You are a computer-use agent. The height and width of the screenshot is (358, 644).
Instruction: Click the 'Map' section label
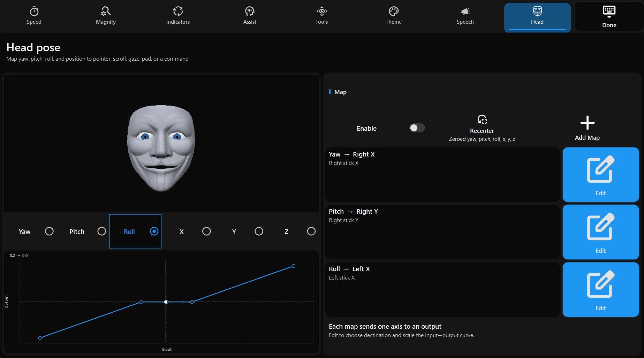(x=340, y=92)
